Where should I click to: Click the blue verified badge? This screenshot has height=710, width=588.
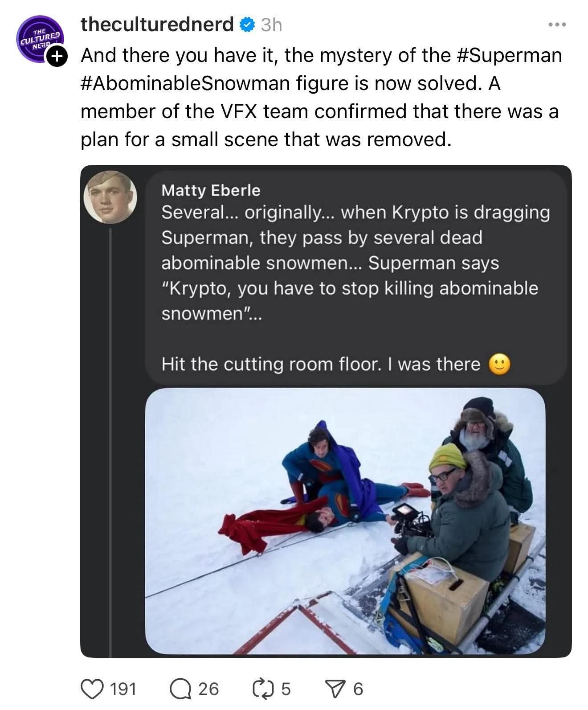pyautogui.click(x=247, y=25)
